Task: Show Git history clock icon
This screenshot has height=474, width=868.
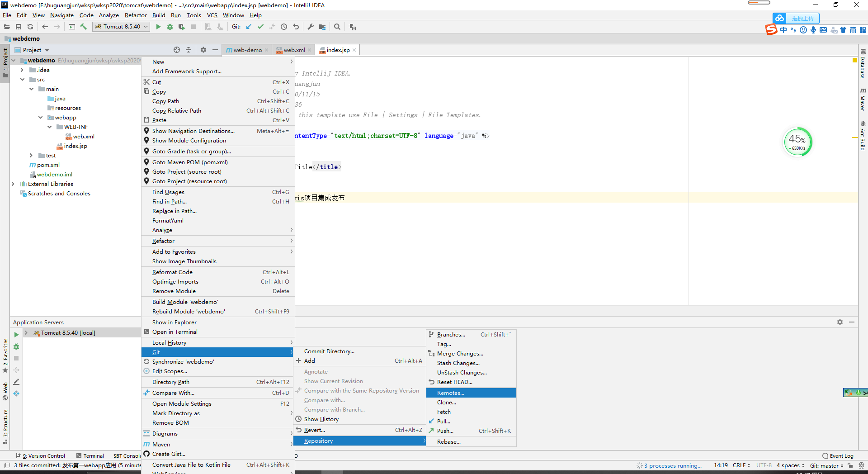Action: [284, 27]
